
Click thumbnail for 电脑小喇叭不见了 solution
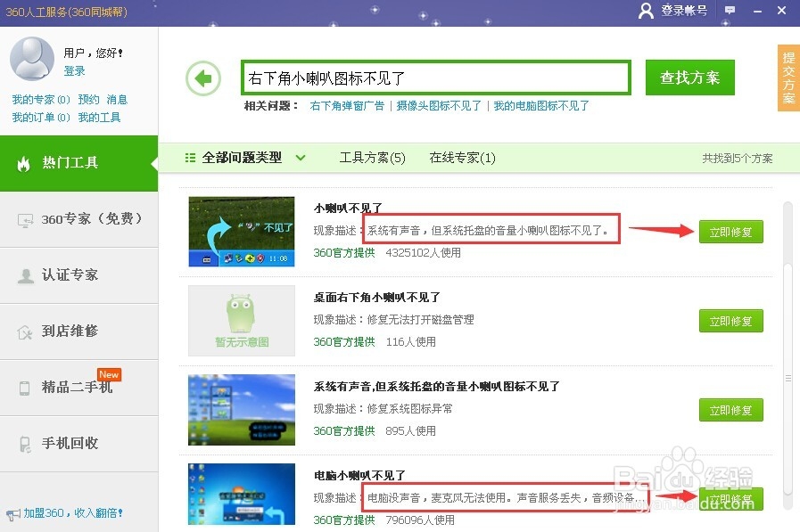point(242,495)
